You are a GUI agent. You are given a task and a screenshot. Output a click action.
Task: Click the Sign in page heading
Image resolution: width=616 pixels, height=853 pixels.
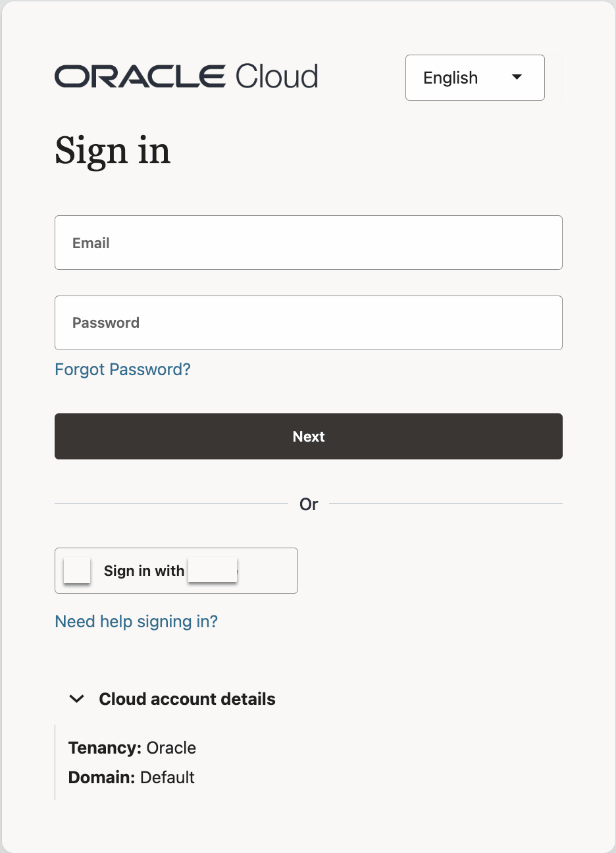tap(112, 152)
